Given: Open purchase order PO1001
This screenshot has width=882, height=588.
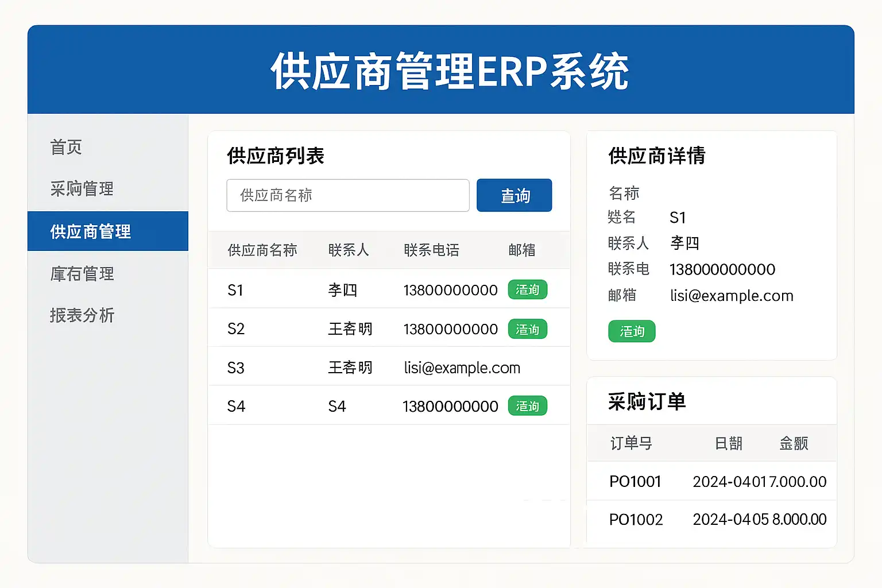Looking at the screenshot, I should point(635,482).
